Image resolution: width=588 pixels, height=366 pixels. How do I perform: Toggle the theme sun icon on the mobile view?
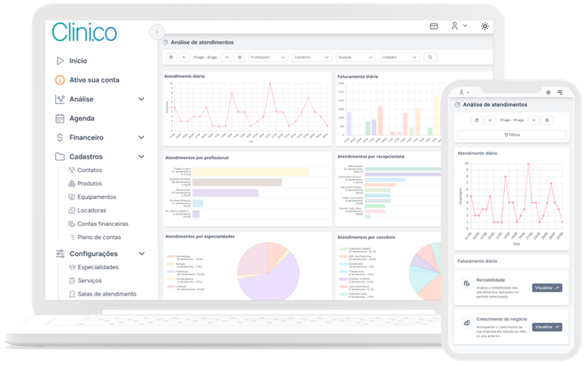click(x=548, y=92)
